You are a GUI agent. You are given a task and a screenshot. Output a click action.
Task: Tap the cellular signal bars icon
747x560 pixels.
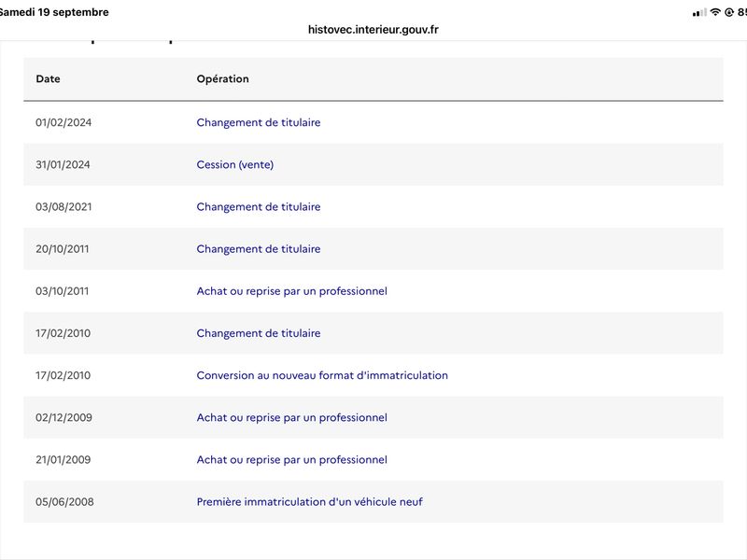click(x=699, y=13)
